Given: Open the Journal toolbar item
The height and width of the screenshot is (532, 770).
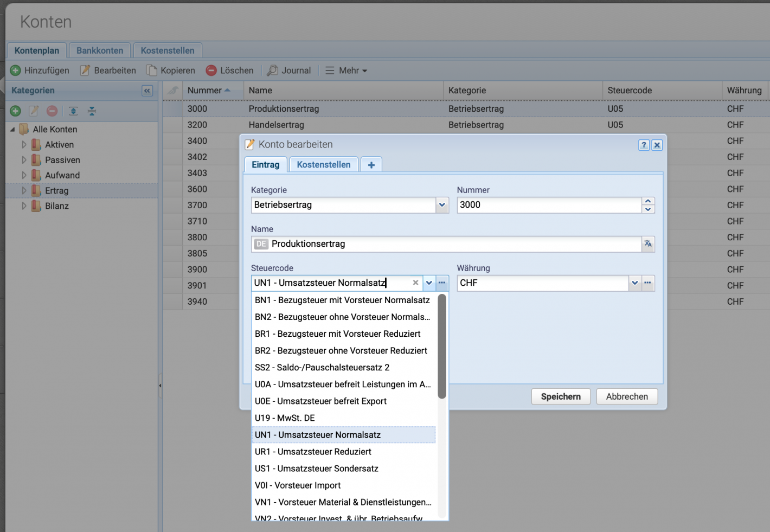Looking at the screenshot, I should (x=289, y=70).
